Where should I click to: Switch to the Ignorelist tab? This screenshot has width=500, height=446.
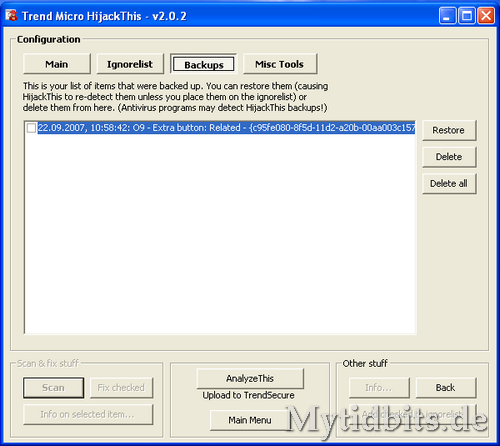click(x=130, y=64)
